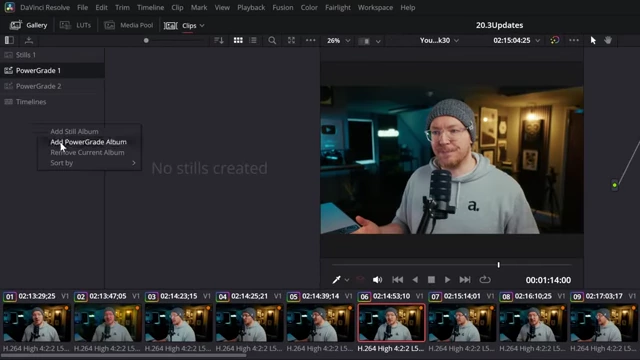Open the Edit menu
This screenshot has width=640, height=360.
(101, 7)
